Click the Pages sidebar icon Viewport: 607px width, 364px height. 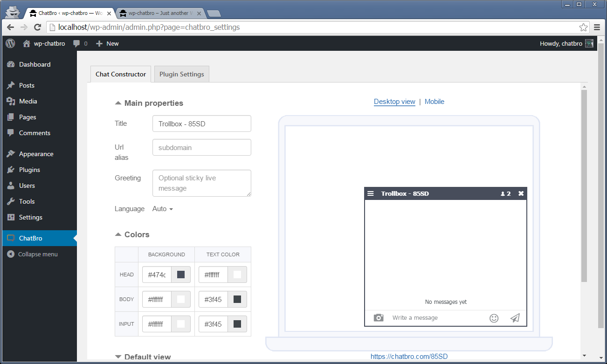click(x=11, y=117)
